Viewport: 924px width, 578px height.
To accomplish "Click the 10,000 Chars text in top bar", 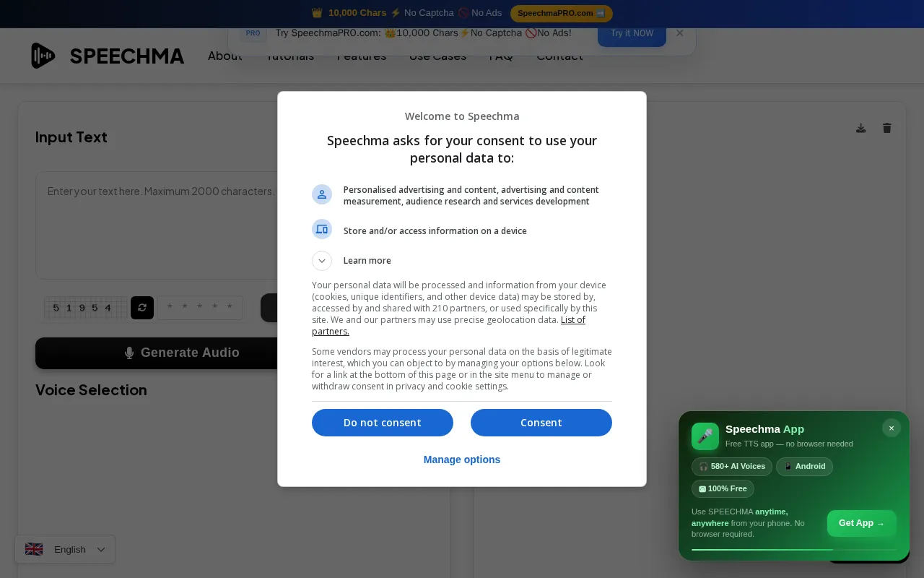I will [358, 13].
